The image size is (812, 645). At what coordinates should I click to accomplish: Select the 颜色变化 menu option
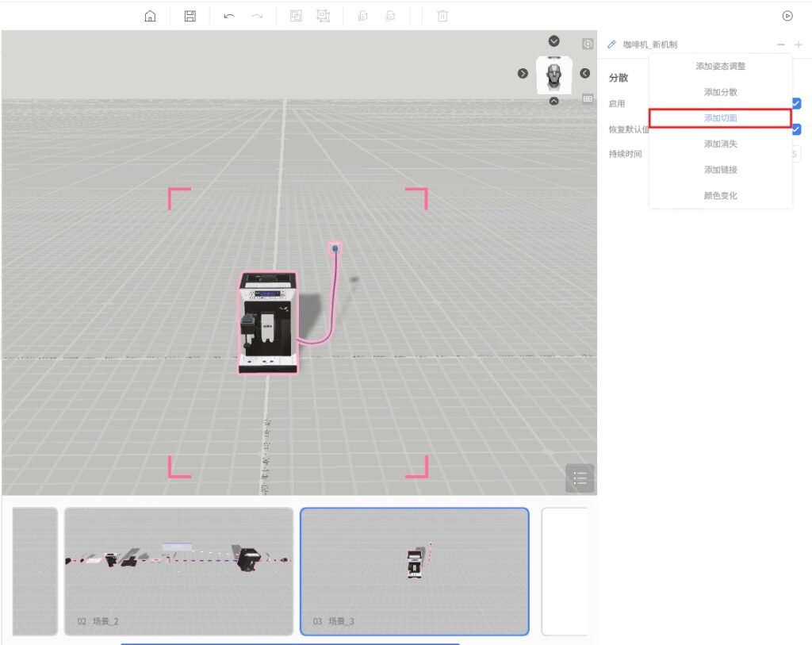point(720,195)
